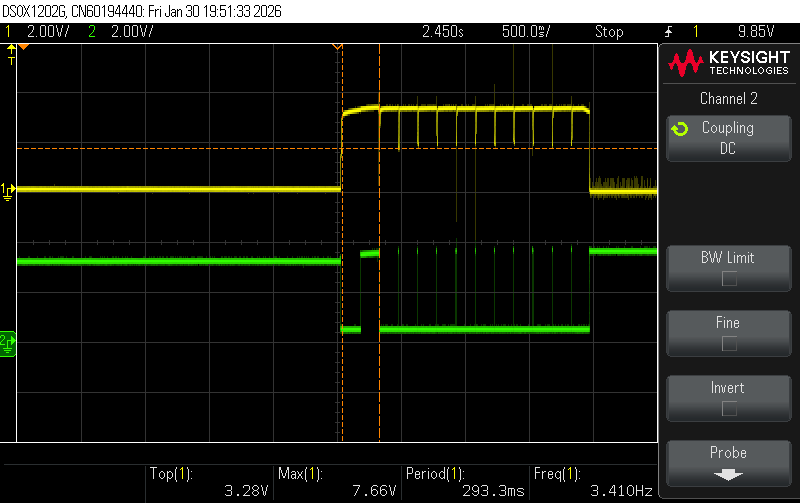Enable the Invert checkbox

tap(729, 409)
